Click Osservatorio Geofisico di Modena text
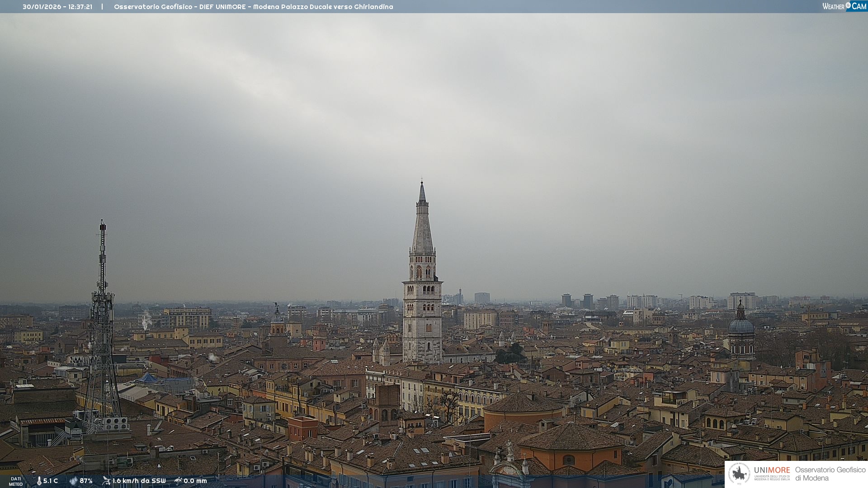 click(x=830, y=474)
